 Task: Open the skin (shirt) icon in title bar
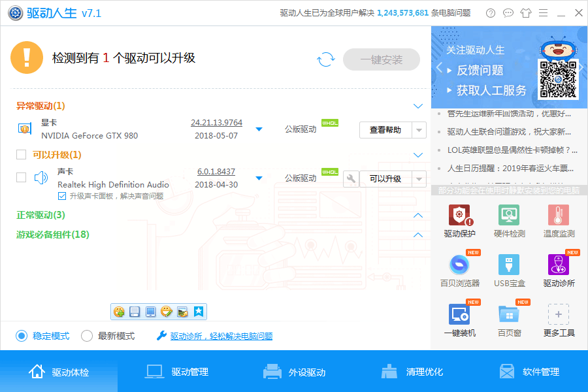tap(526, 13)
